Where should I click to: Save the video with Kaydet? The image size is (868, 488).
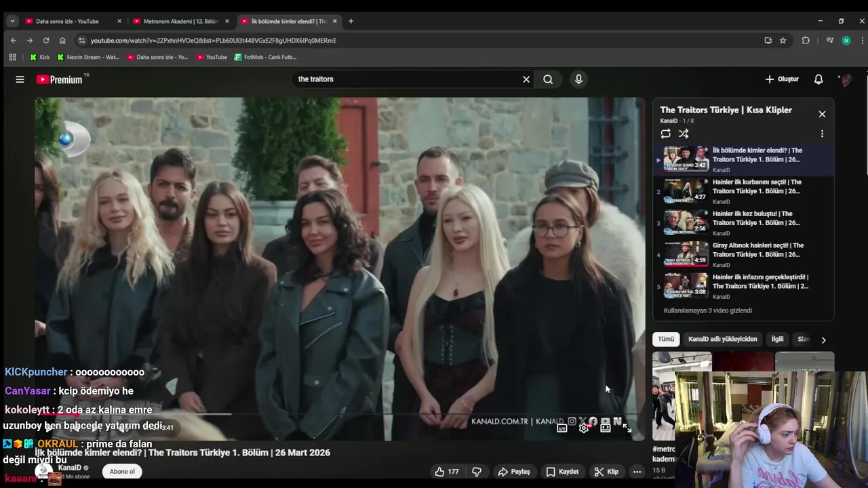click(x=562, y=472)
